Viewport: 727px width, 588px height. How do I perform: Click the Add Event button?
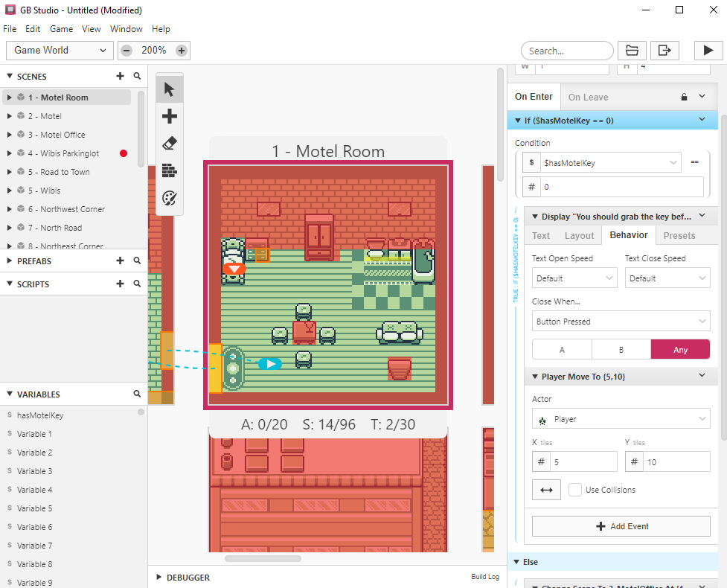[621, 526]
